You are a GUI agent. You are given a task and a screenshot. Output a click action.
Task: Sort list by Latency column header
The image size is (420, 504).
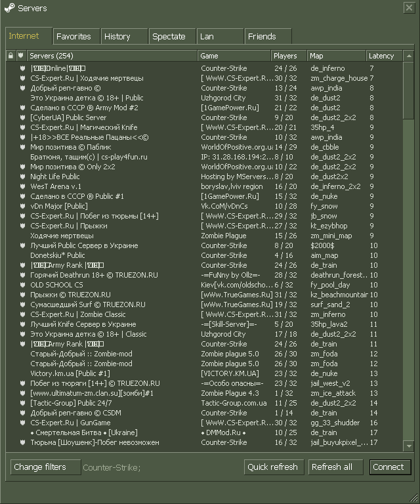pos(384,56)
